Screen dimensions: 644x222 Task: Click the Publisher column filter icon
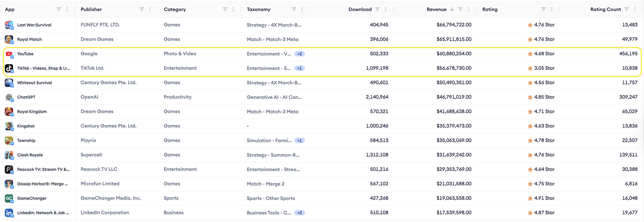tap(141, 9)
